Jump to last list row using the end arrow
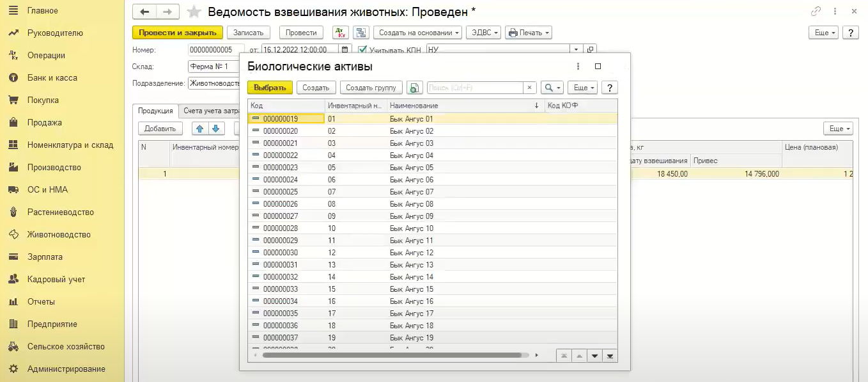Viewport: 868px width, 382px height. 610,356
